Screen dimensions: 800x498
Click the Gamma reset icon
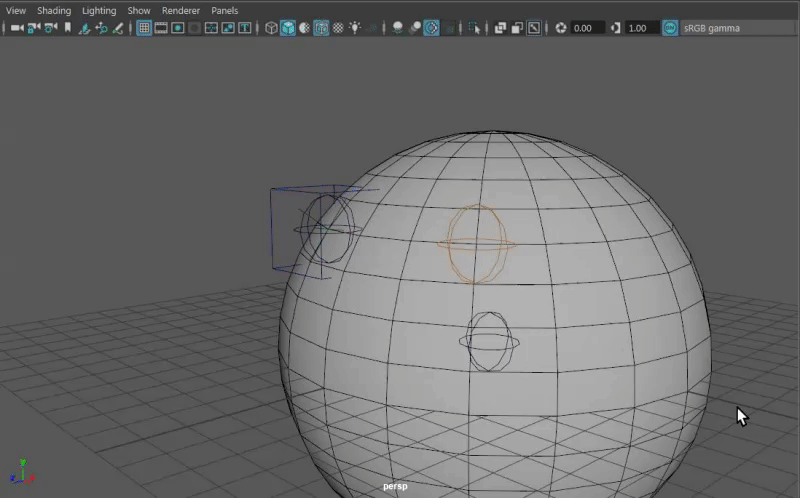(x=615, y=28)
